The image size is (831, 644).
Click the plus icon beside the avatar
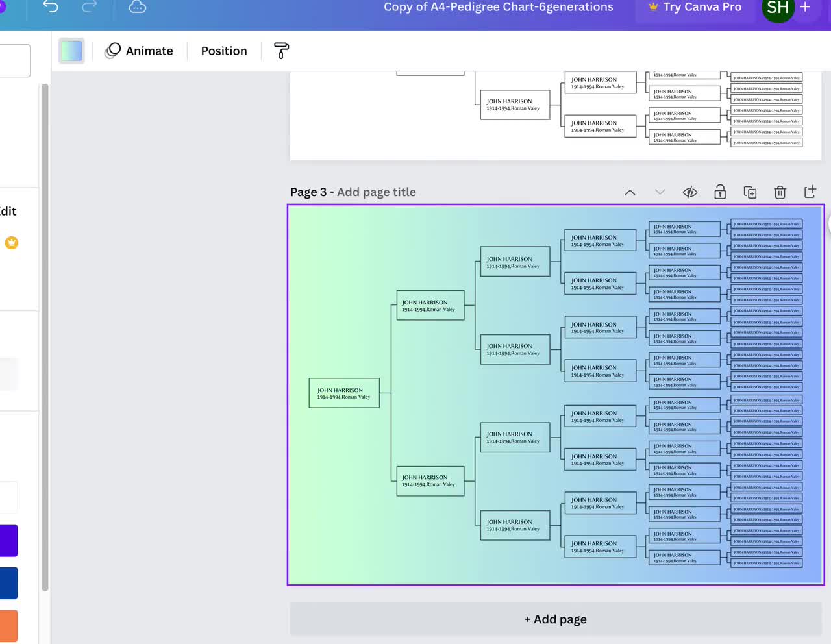click(x=805, y=7)
